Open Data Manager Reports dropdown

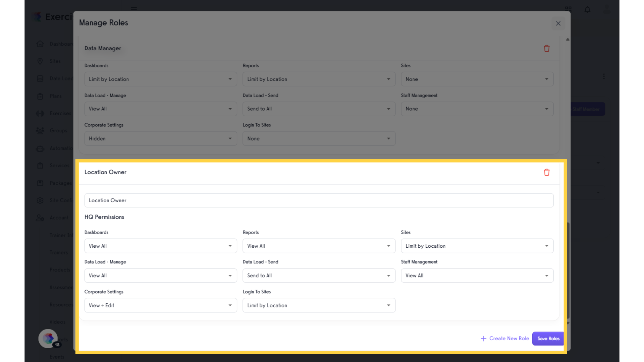[319, 79]
